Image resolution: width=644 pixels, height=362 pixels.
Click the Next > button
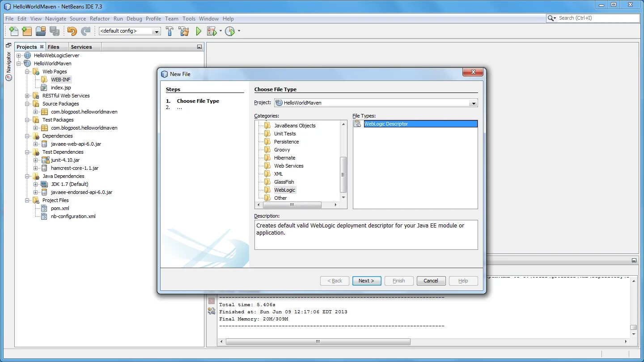click(x=367, y=281)
